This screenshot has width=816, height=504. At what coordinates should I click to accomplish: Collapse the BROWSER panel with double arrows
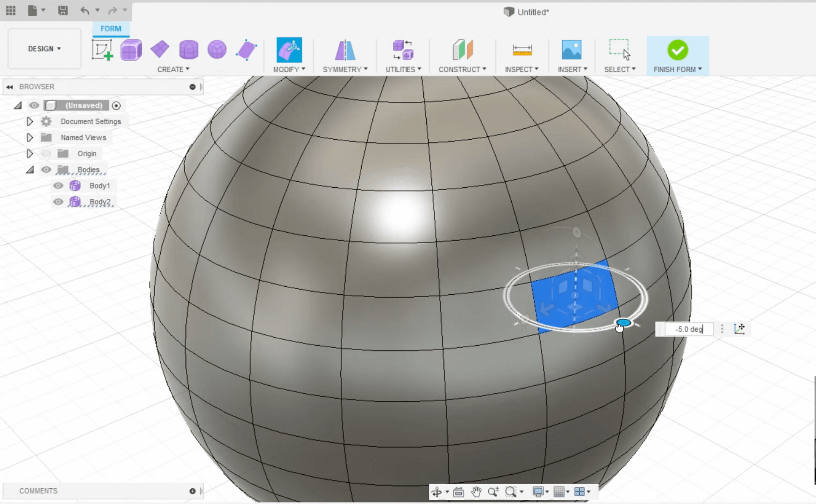click(9, 87)
